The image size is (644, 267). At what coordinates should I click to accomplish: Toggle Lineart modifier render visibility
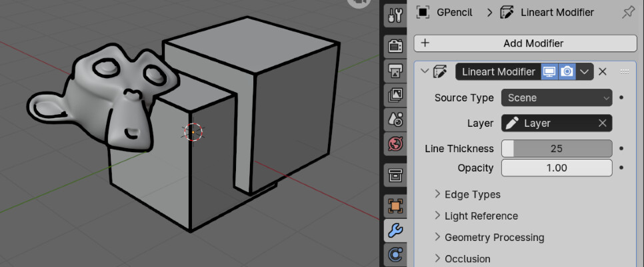(567, 71)
